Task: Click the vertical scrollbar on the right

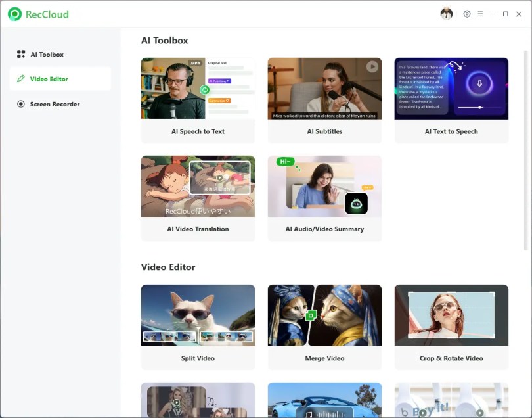Action: [x=526, y=151]
